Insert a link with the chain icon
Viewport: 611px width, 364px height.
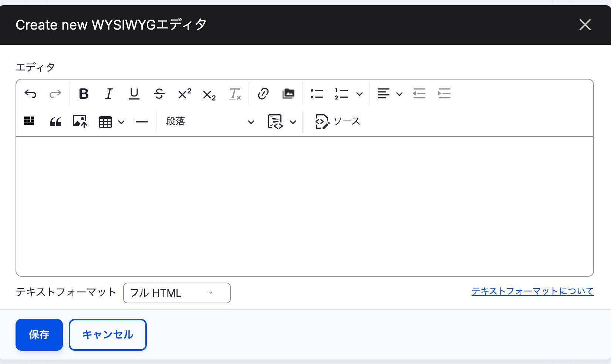point(263,94)
